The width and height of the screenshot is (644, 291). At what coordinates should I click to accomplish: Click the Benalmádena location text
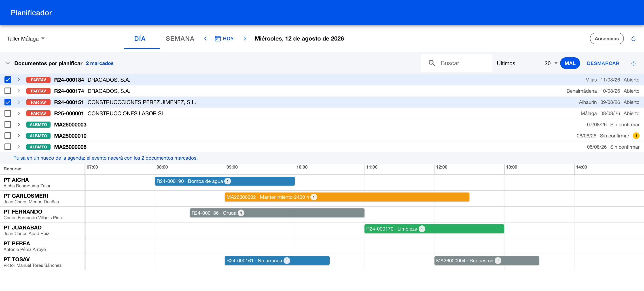click(x=581, y=91)
